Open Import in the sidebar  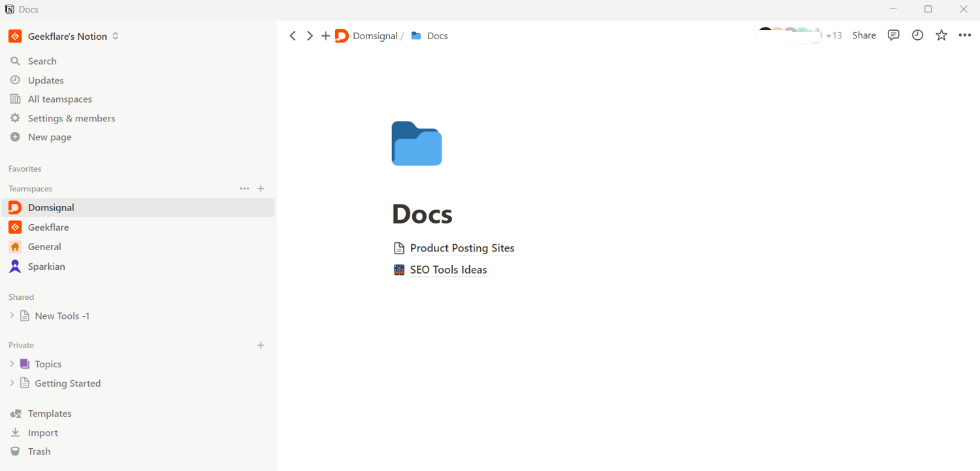click(x=43, y=432)
